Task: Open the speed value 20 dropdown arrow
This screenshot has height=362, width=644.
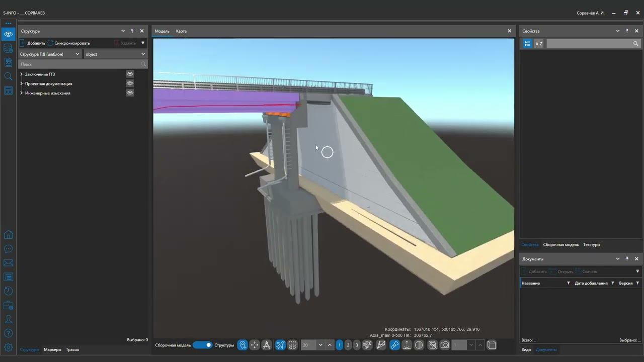Action: click(320, 345)
